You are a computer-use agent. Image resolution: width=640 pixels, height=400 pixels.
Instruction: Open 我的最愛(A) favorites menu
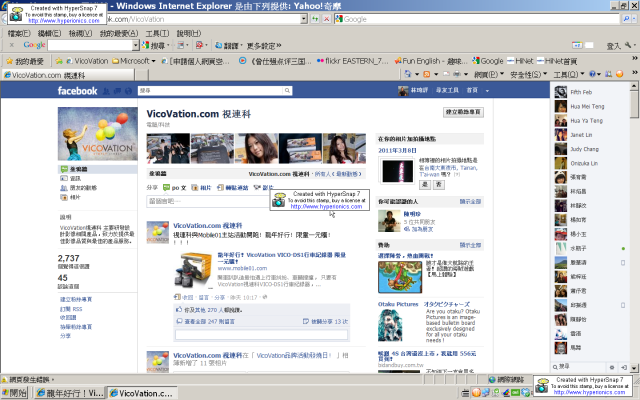[x=119, y=33]
